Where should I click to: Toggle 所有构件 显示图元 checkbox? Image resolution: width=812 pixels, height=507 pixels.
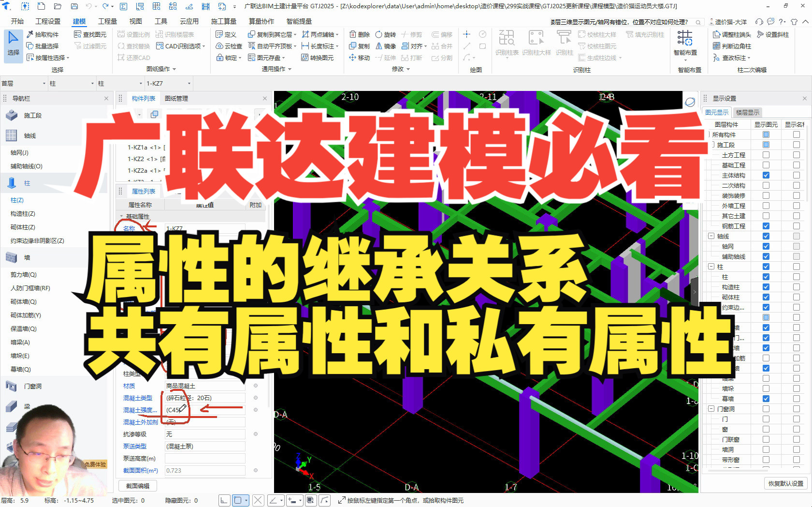pyautogui.click(x=766, y=134)
